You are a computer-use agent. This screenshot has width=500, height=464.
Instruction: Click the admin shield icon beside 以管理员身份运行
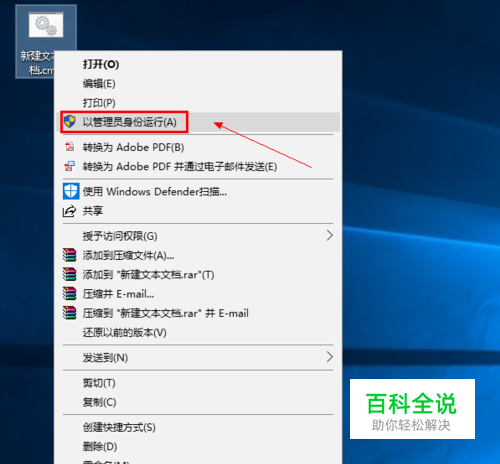point(70,121)
